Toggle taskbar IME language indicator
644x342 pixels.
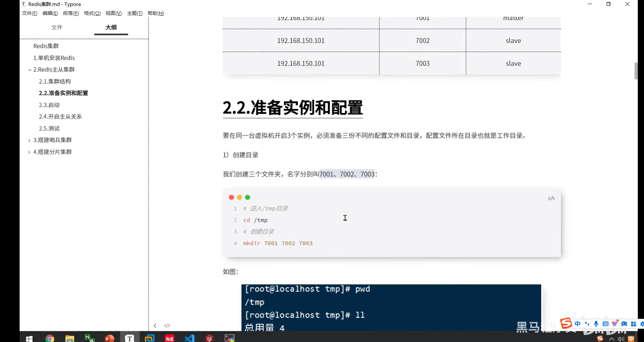click(631, 339)
